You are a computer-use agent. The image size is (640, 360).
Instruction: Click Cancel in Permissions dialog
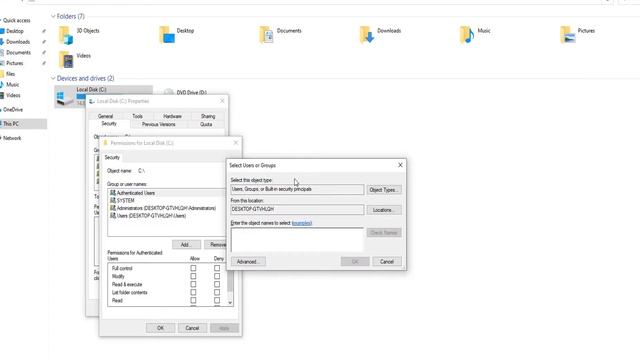(192, 328)
